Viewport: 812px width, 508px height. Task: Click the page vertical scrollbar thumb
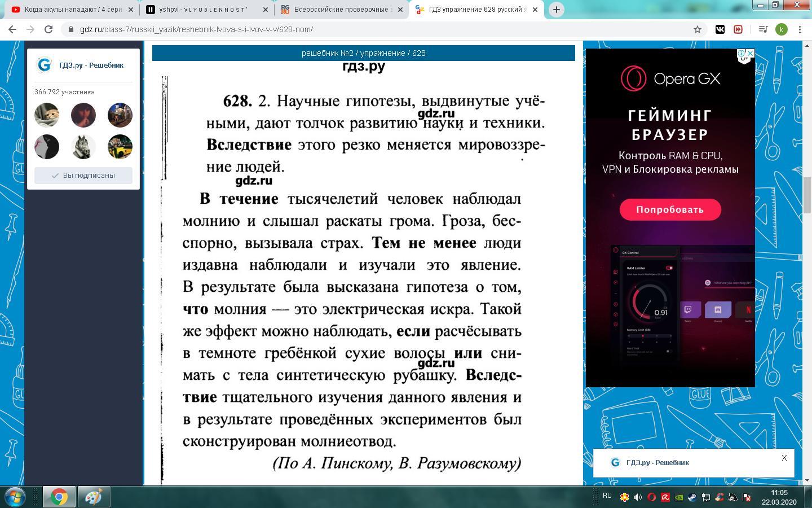[x=807, y=195]
